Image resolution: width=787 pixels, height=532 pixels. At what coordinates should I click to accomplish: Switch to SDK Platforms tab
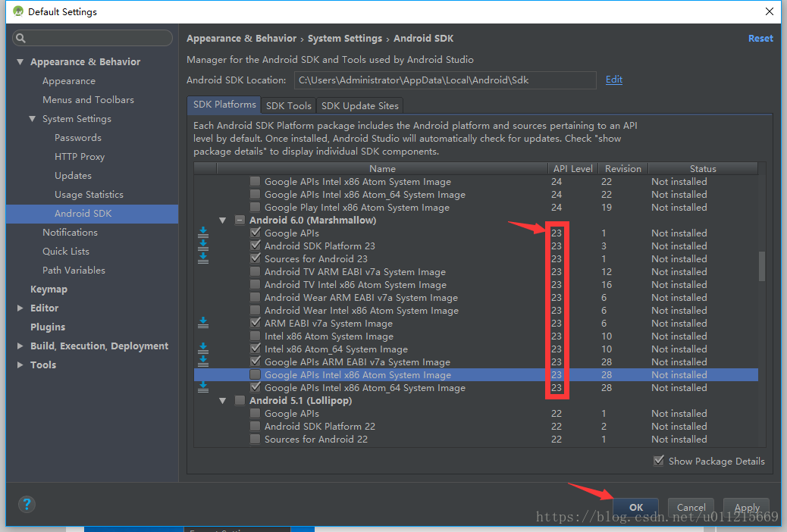[x=224, y=105]
